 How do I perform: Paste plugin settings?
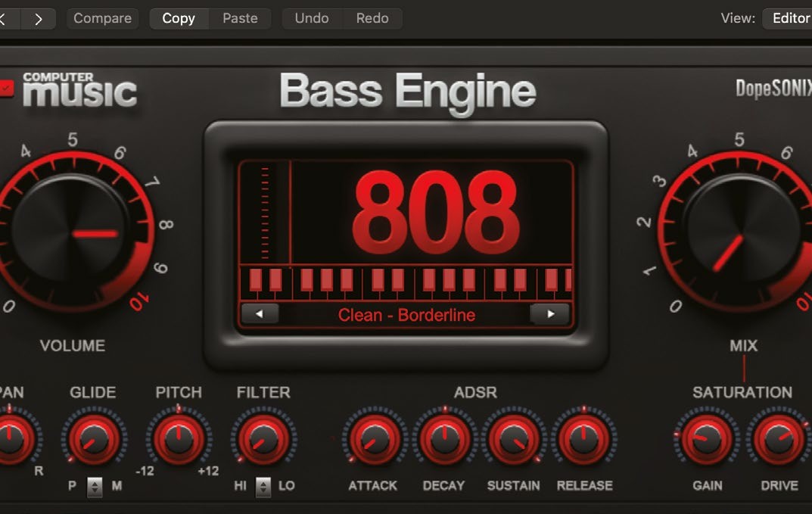point(240,19)
